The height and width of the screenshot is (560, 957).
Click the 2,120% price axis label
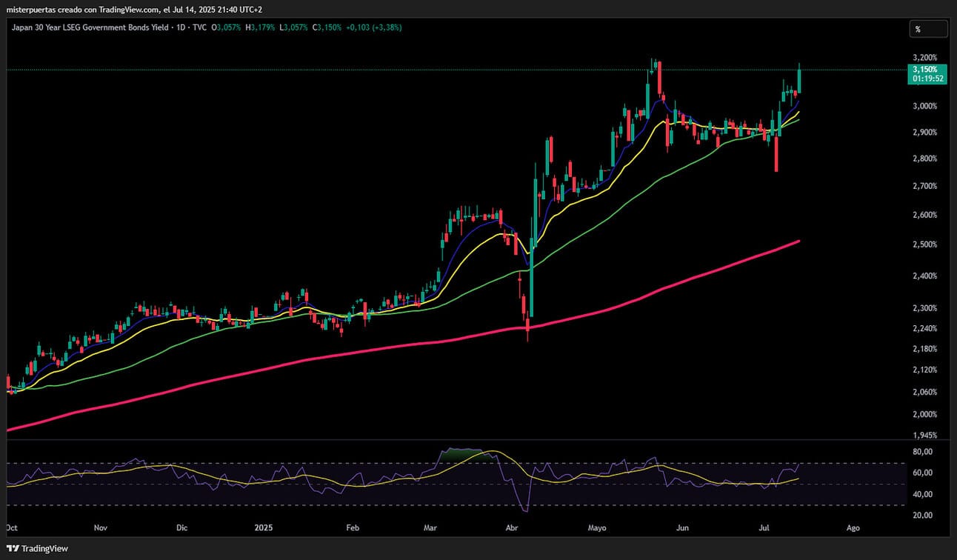(x=926, y=370)
